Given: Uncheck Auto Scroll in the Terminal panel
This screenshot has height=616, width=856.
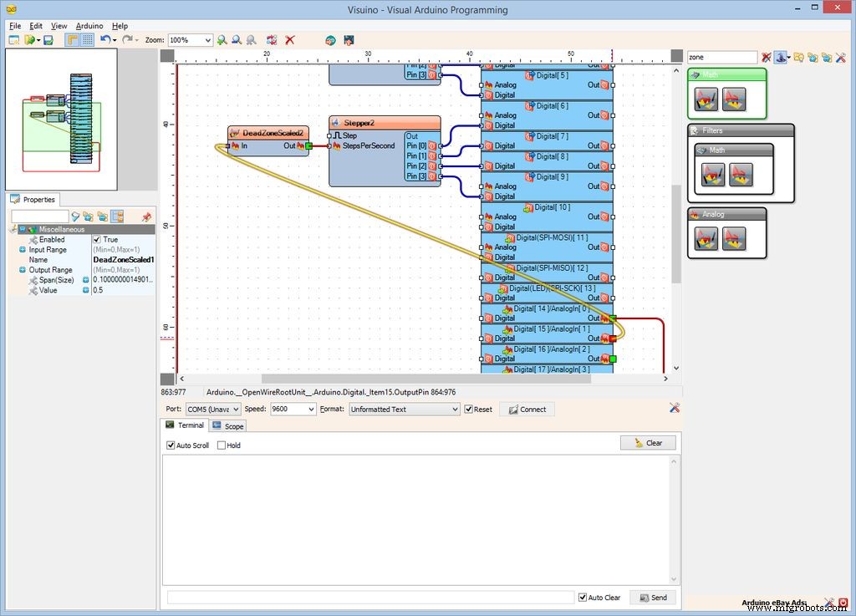Looking at the screenshot, I should coord(171,445).
